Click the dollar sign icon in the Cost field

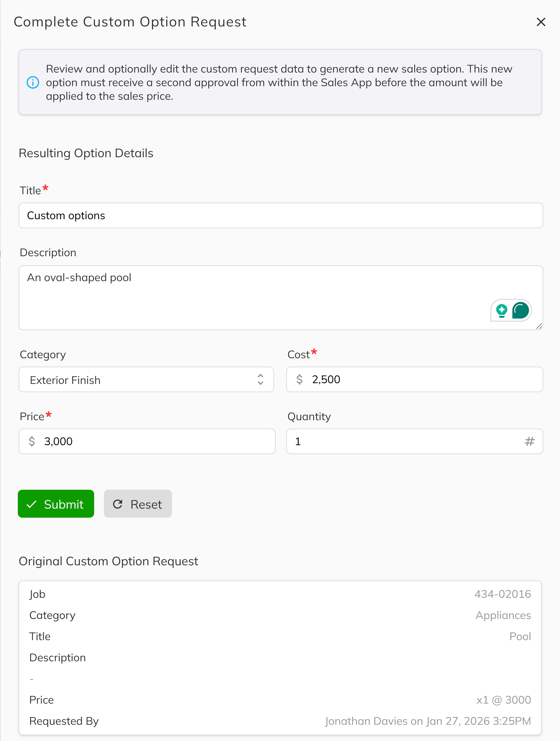click(x=300, y=379)
